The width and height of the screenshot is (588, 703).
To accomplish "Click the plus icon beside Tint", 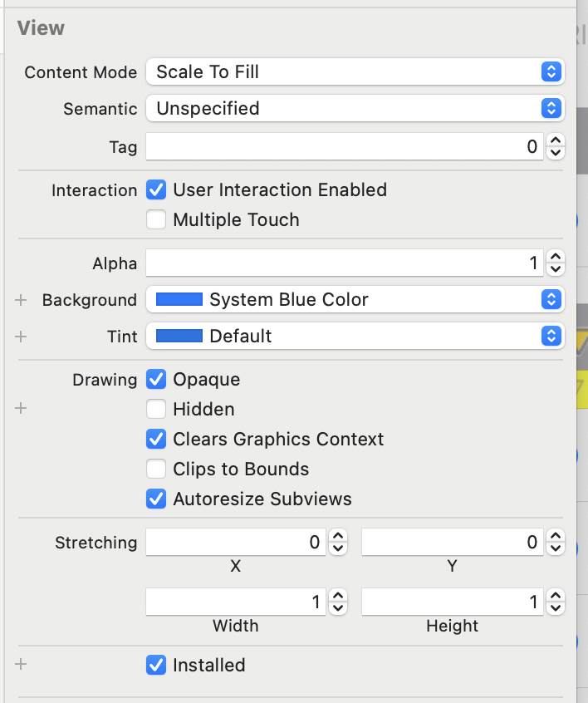I will [22, 337].
